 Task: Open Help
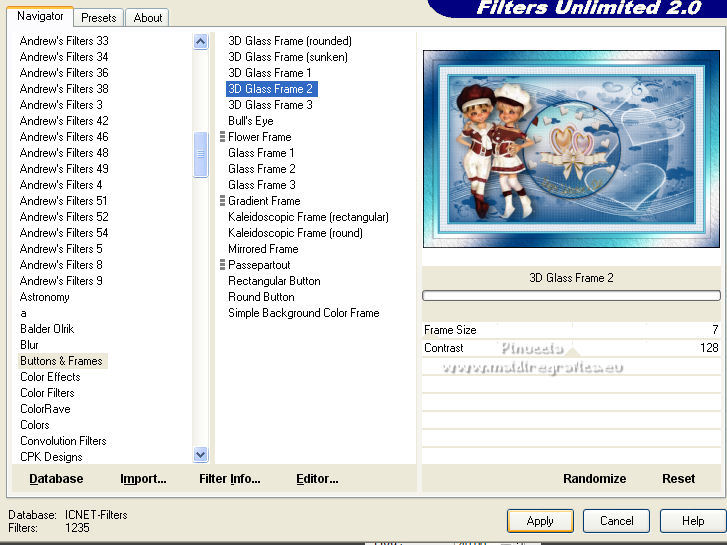[x=693, y=521]
